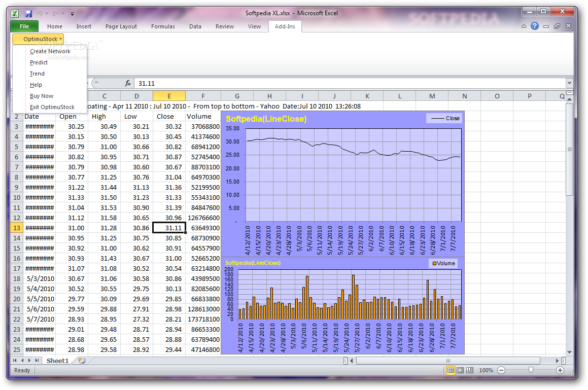
Task: Open the Home ribbon tab
Action: (55, 26)
